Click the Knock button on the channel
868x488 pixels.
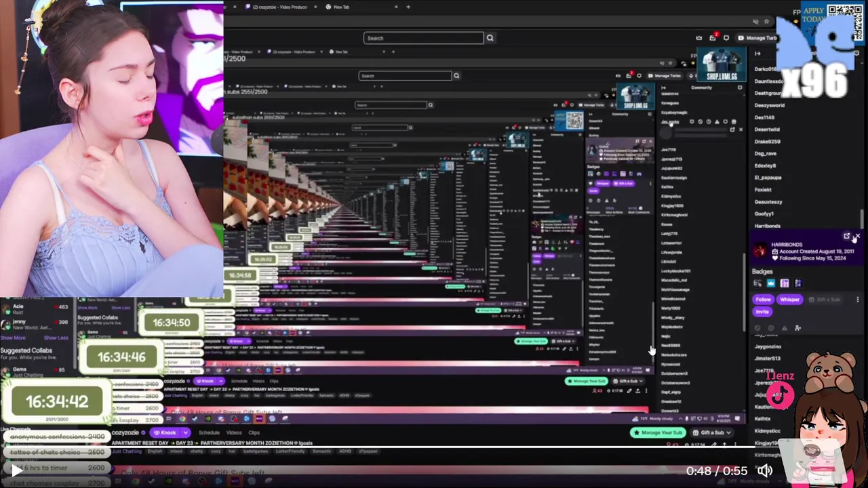tap(165, 432)
